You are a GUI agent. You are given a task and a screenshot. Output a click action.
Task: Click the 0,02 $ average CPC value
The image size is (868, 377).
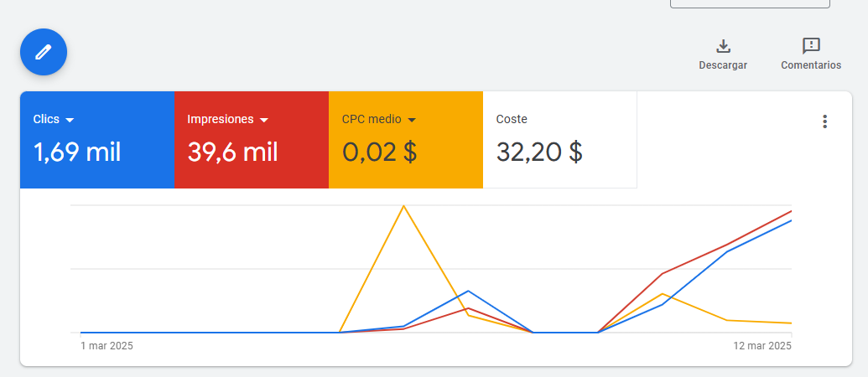pos(379,152)
